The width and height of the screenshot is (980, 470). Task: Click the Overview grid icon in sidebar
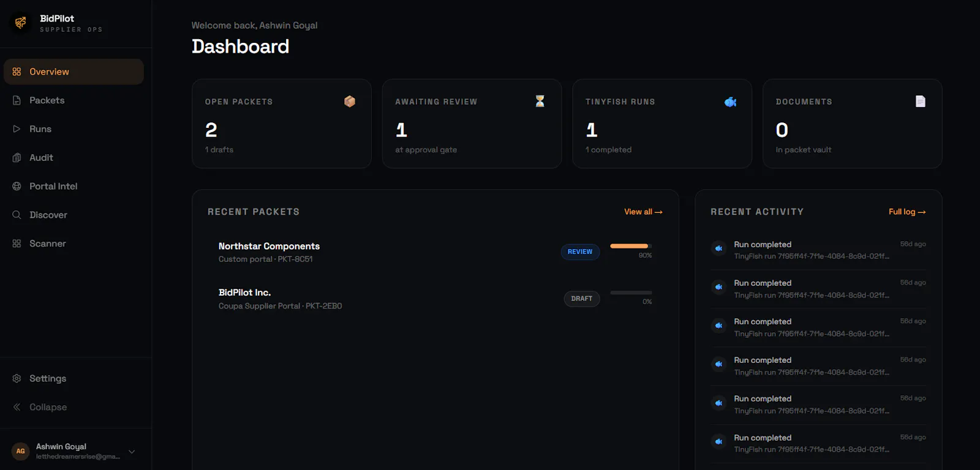17,72
